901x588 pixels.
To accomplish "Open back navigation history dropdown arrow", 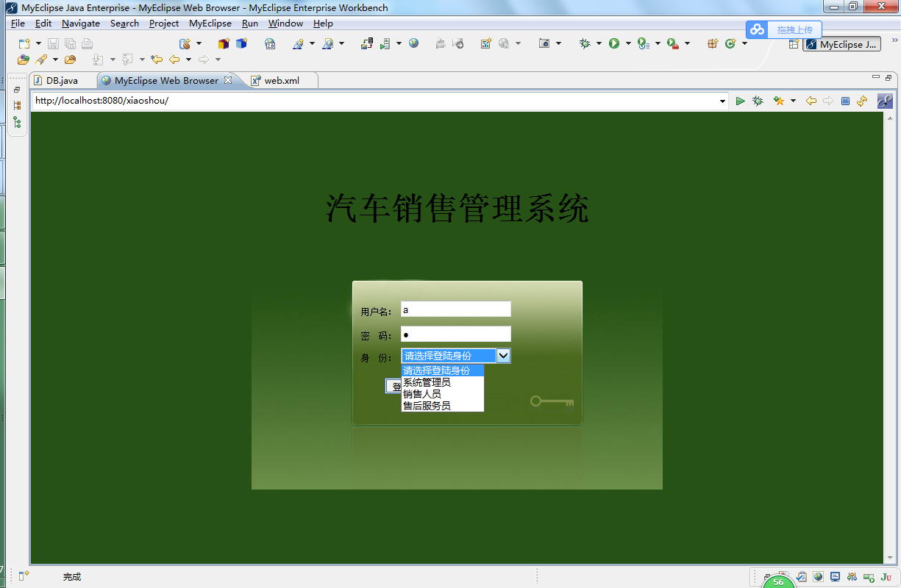I will click(x=188, y=60).
